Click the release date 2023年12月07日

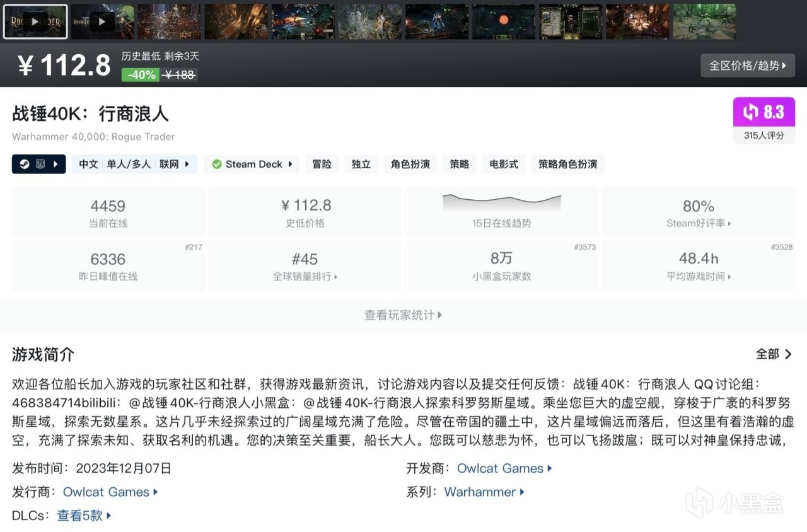(124, 468)
